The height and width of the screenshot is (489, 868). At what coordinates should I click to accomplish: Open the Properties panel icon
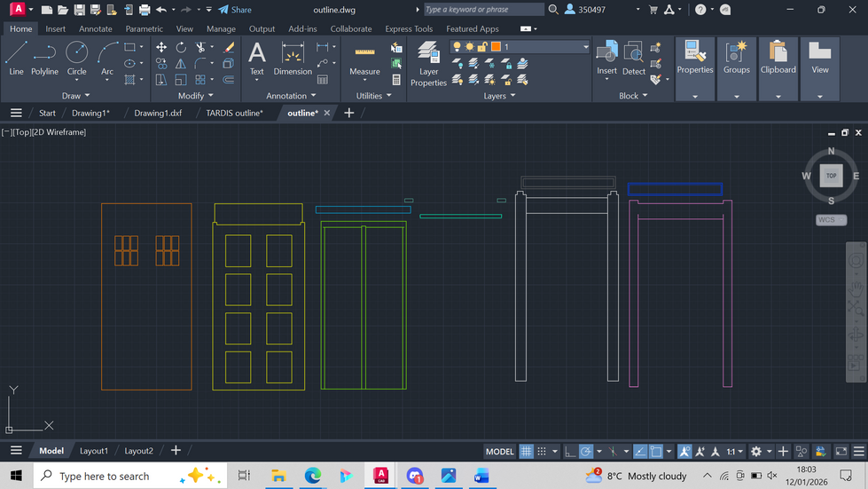tap(695, 57)
